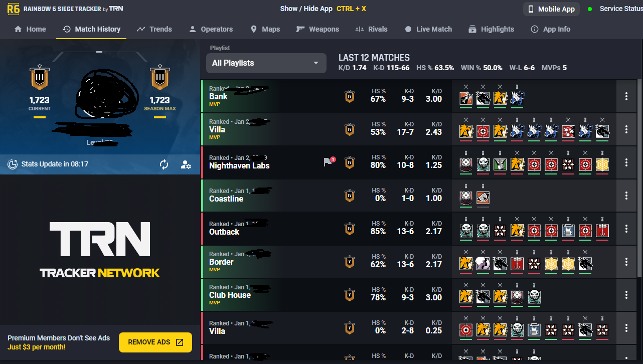Click the Season Max rank emblem
The image size is (643, 364).
click(159, 79)
